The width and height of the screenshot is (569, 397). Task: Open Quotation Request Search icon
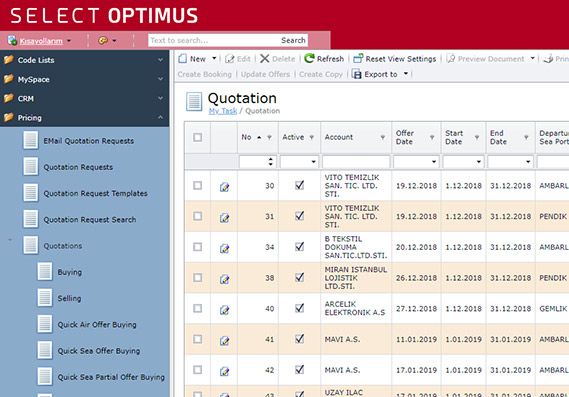coord(30,219)
